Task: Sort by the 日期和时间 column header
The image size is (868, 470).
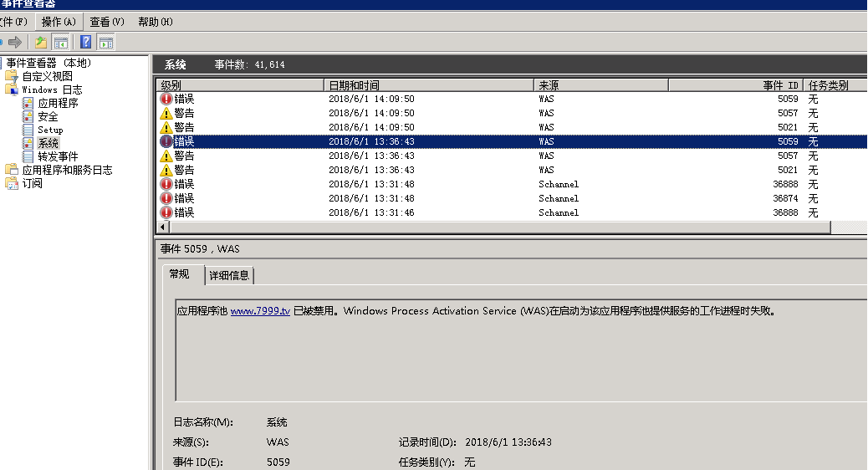Action: click(428, 85)
